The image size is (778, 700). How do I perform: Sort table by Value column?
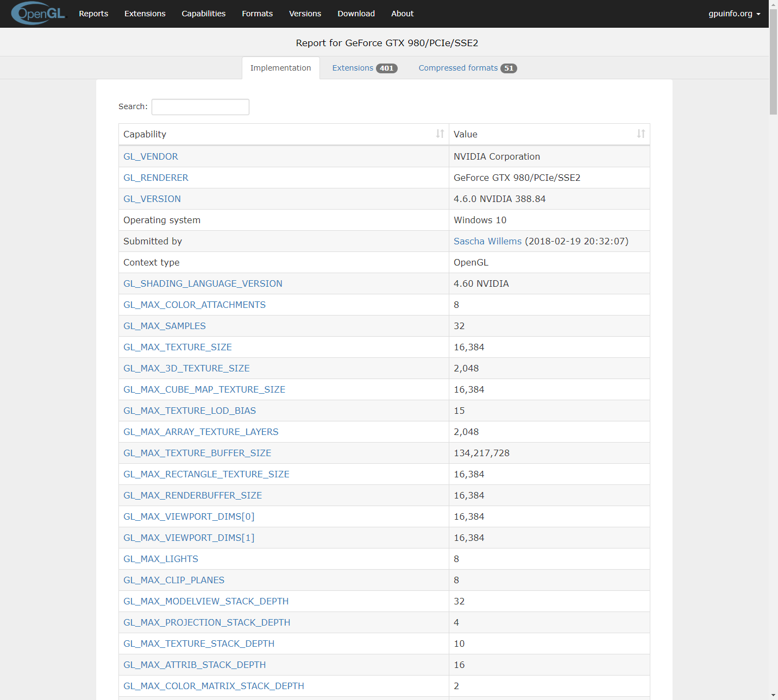pos(549,134)
